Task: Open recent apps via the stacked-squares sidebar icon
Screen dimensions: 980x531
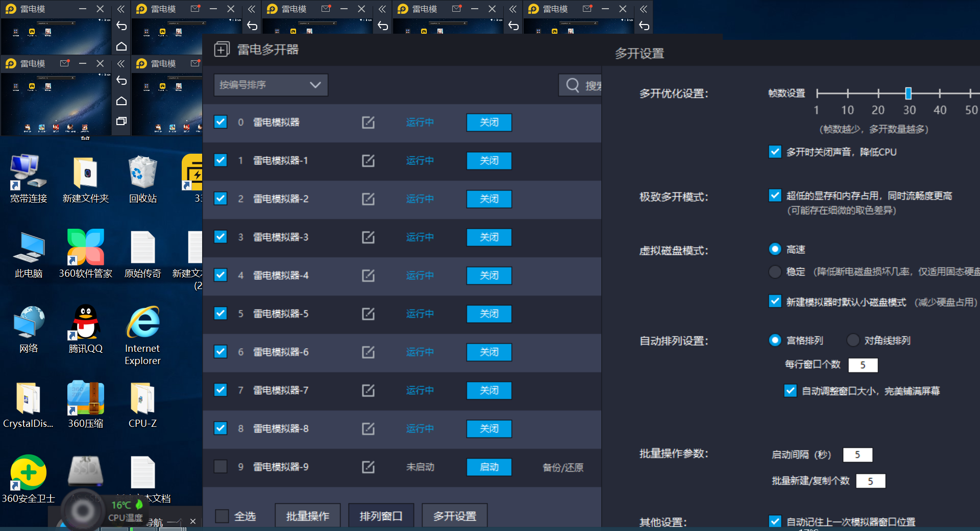Action: tap(121, 122)
